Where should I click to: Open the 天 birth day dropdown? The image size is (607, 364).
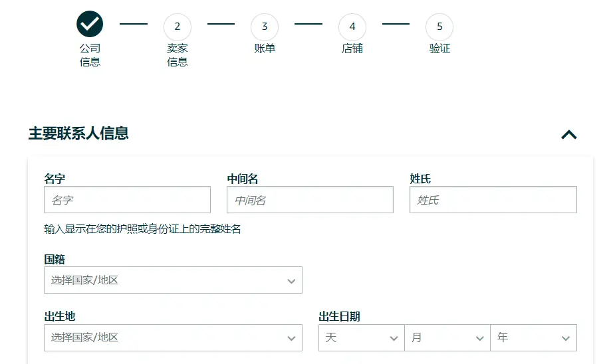(362, 337)
